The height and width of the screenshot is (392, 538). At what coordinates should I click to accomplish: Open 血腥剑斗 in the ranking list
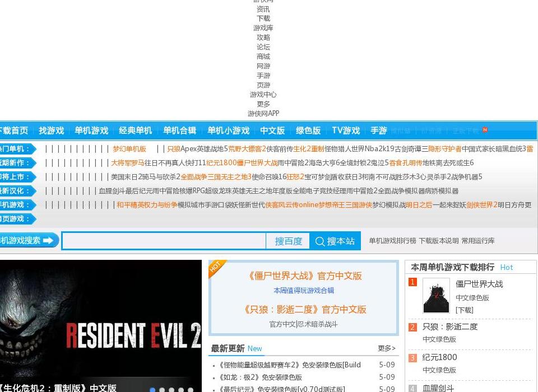tap(438, 388)
